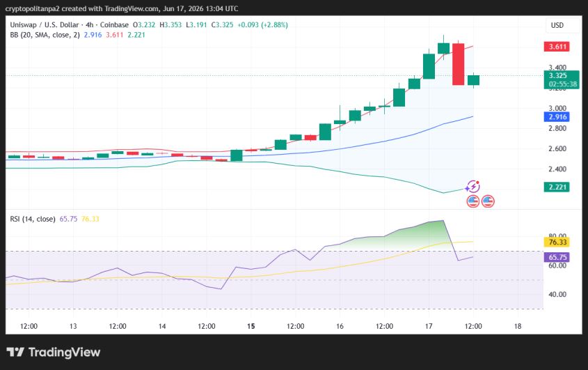The image size is (588, 370).
Task: Click the left US flag event icon
Action: pyautogui.click(x=473, y=201)
